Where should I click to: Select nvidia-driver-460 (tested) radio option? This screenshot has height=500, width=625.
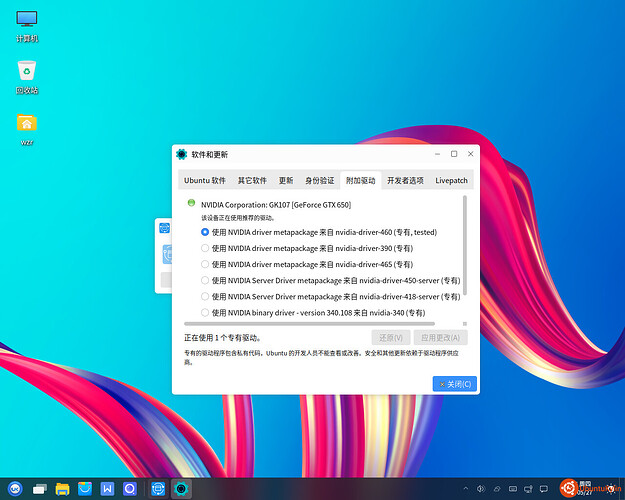pyautogui.click(x=205, y=232)
